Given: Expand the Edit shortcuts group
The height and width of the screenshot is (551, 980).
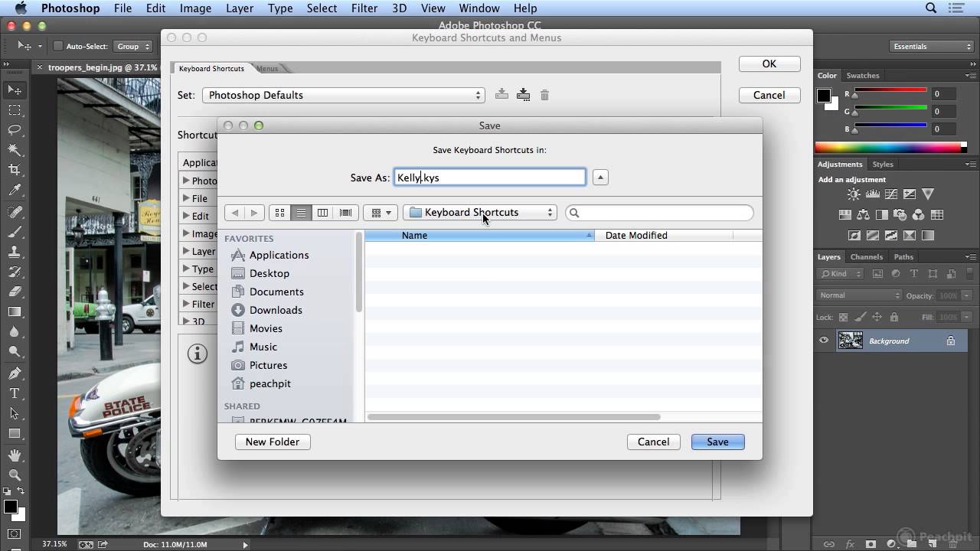Looking at the screenshot, I should point(186,216).
